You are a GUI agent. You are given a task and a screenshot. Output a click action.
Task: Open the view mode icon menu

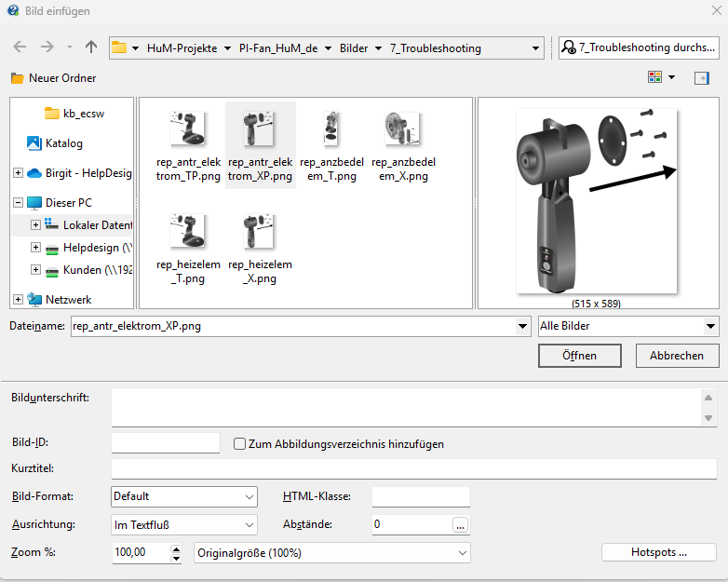pyautogui.click(x=661, y=77)
